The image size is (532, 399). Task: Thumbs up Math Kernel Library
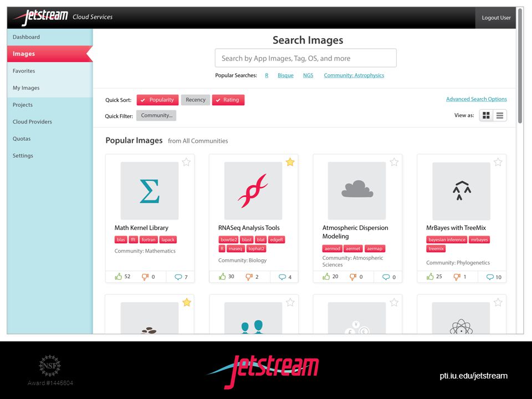tap(119, 277)
